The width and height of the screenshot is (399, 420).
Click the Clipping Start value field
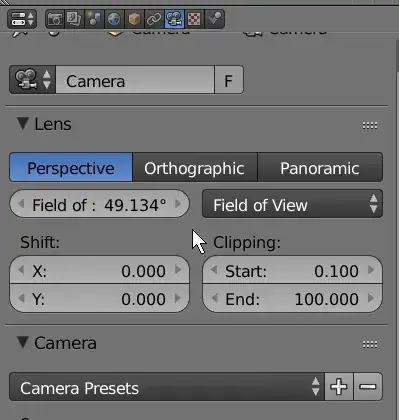[292, 270]
